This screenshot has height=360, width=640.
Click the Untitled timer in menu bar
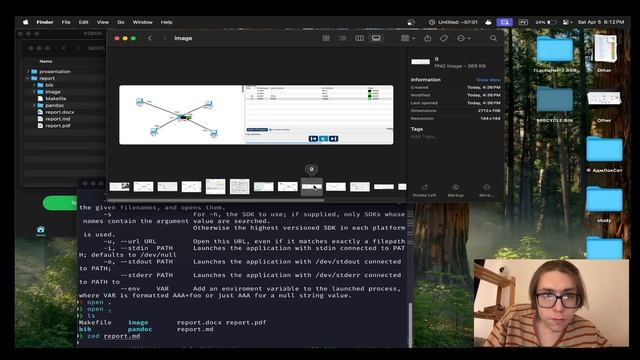453,22
